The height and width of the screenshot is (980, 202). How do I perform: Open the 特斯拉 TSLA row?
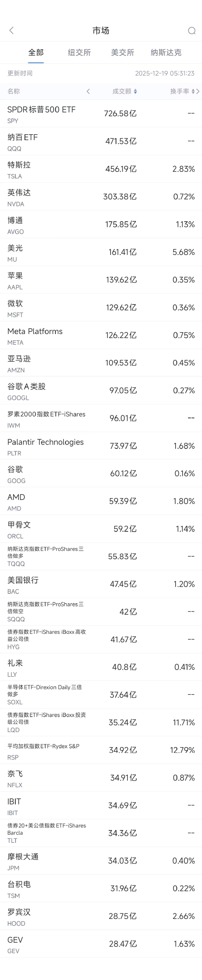coord(101,169)
